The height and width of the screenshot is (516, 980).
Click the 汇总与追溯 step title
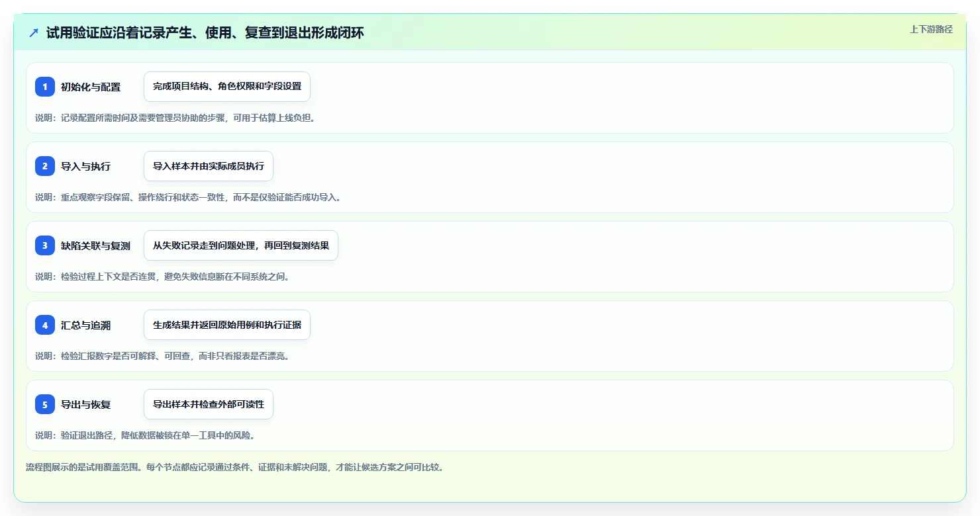85,325
